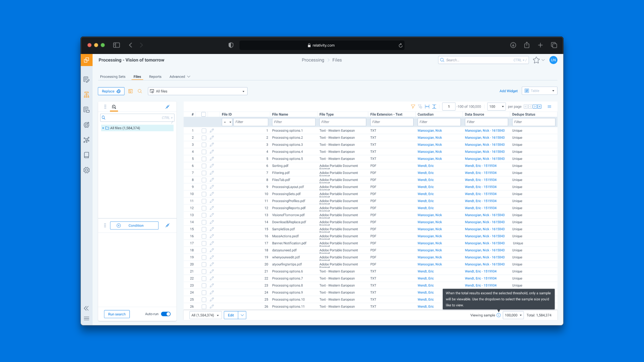
Task: Click the pencil edit icon for Sorting.pdf
Action: (x=212, y=166)
